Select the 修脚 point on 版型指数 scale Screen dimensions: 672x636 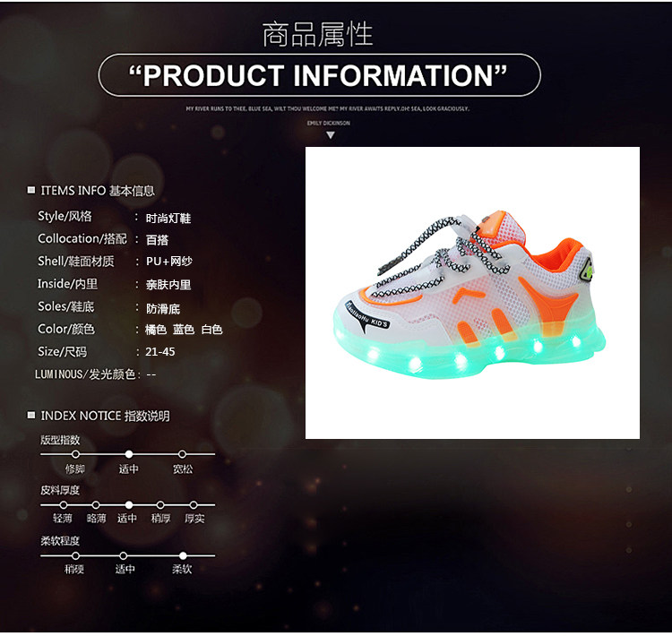pyautogui.click(x=75, y=454)
